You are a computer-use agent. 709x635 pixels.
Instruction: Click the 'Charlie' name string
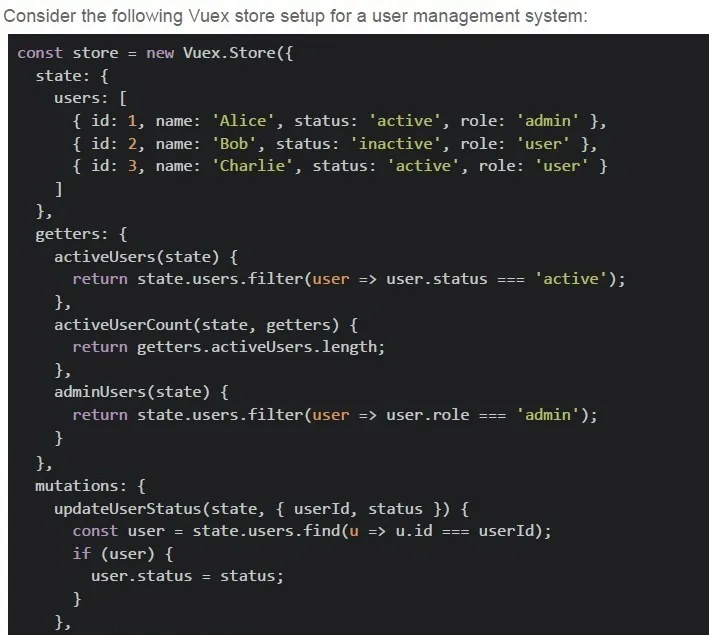coord(252,166)
